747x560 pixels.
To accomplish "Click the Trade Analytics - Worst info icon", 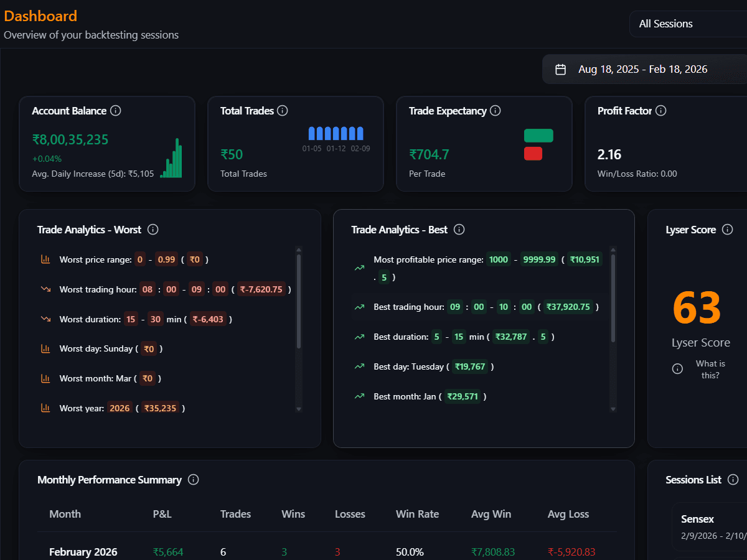I will click(153, 230).
